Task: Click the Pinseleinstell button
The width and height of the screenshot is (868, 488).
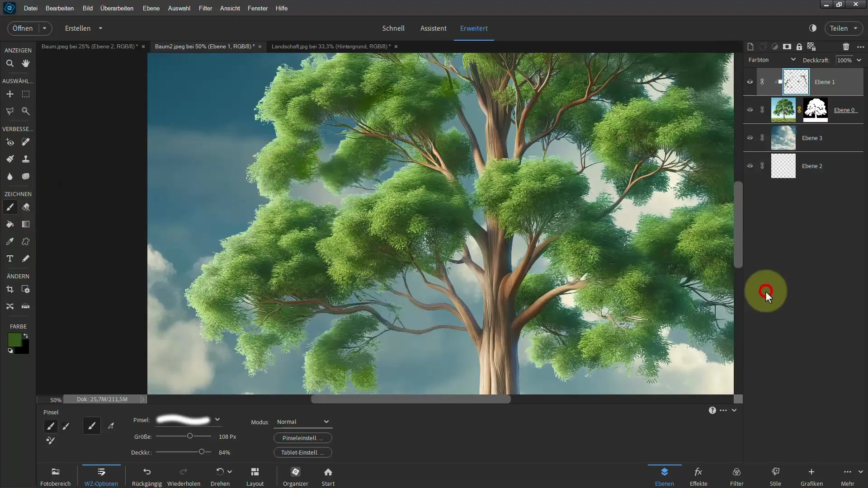Action: coord(302,437)
